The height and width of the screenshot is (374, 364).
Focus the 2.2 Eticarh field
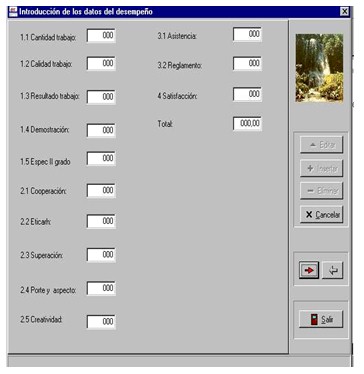pos(101,221)
